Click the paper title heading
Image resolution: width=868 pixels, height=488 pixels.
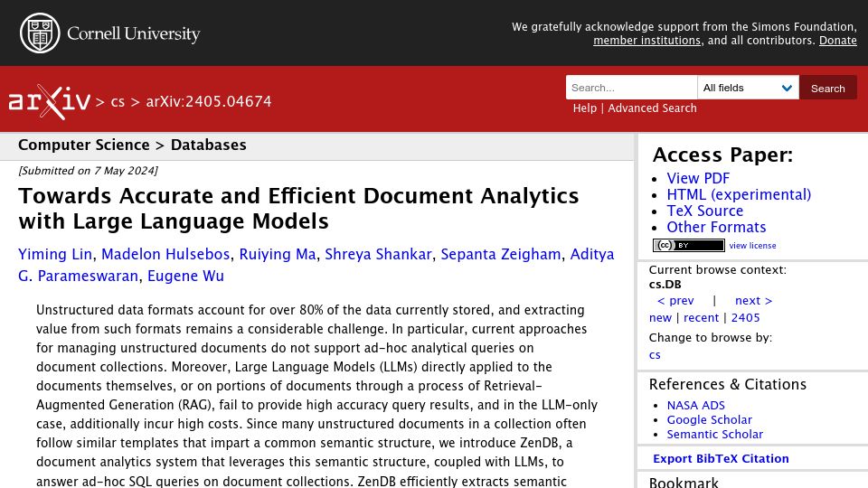[299, 209]
